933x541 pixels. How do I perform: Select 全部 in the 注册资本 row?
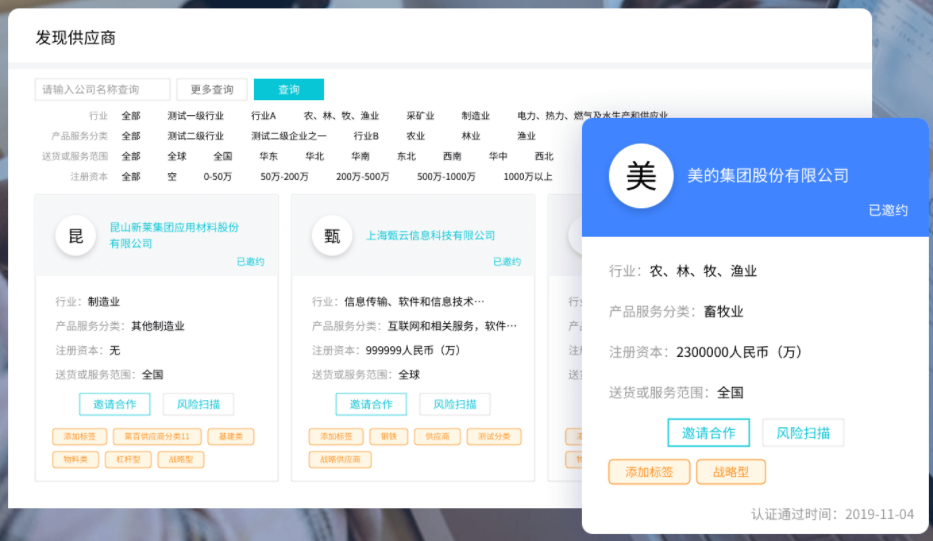131,176
